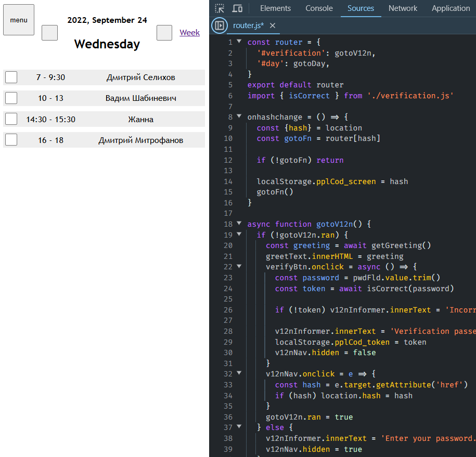The width and height of the screenshot is (476, 457).
Task: Collapse the const router block at line 1
Action: (x=239, y=41)
